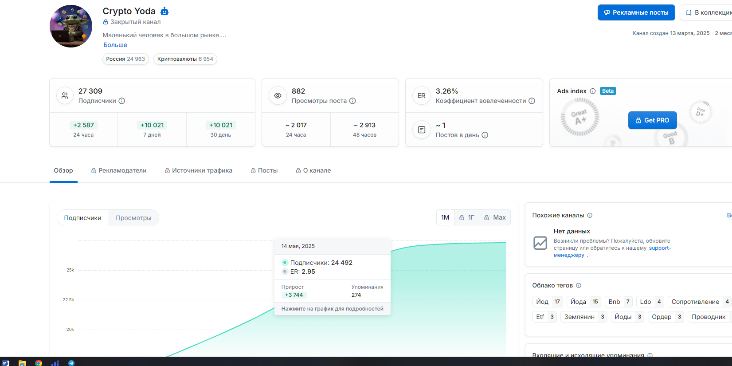Open the Источники трафика tab
Screen dimensions: 732x366
coord(198,171)
